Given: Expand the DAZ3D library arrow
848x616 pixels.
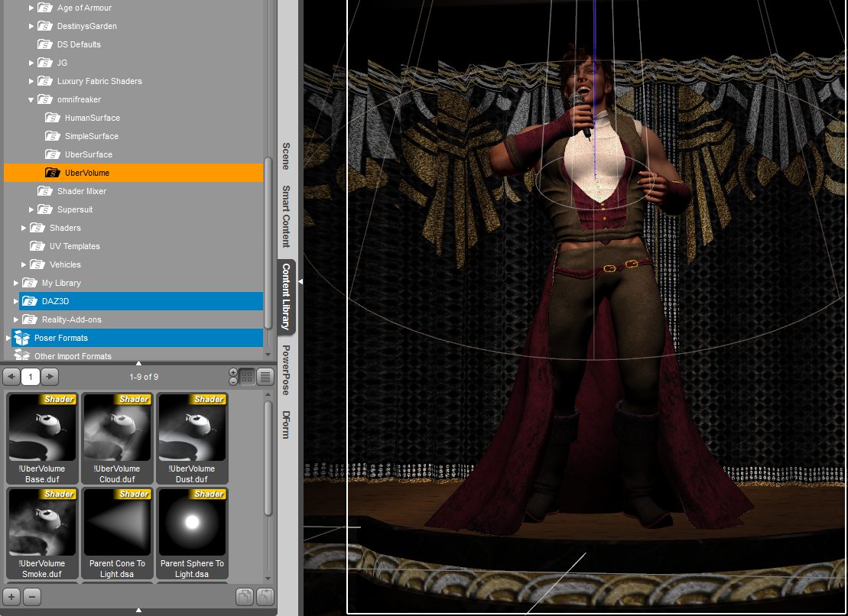Looking at the screenshot, I should pos(16,302).
